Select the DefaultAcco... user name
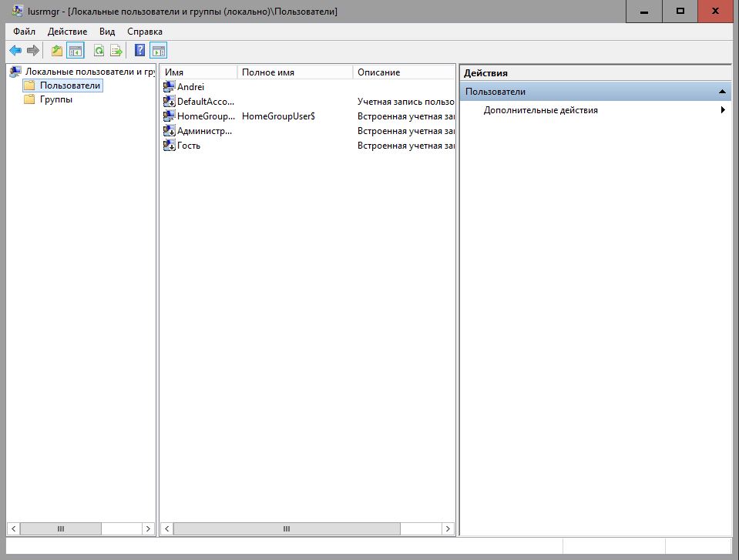The image size is (739, 560). tap(206, 101)
